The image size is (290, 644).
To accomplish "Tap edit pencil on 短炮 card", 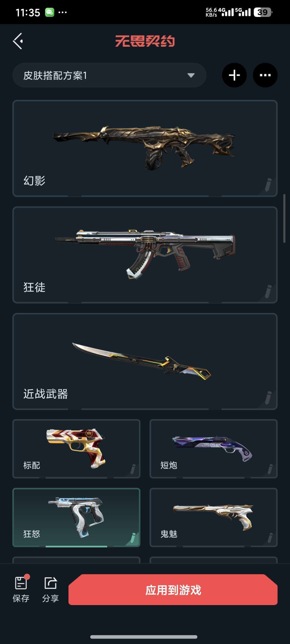I will pos(270,469).
